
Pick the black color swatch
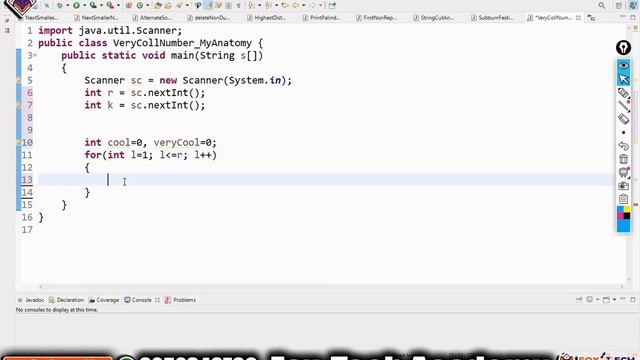(627, 216)
